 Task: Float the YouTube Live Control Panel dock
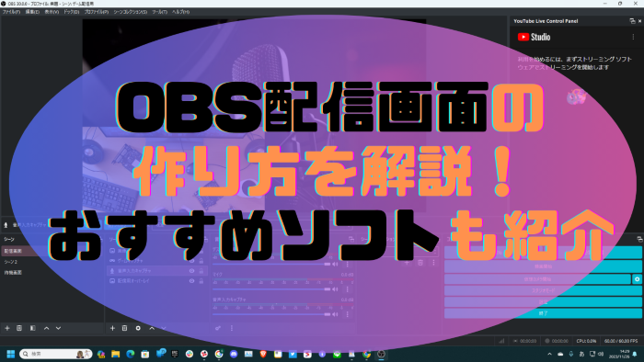point(632,21)
